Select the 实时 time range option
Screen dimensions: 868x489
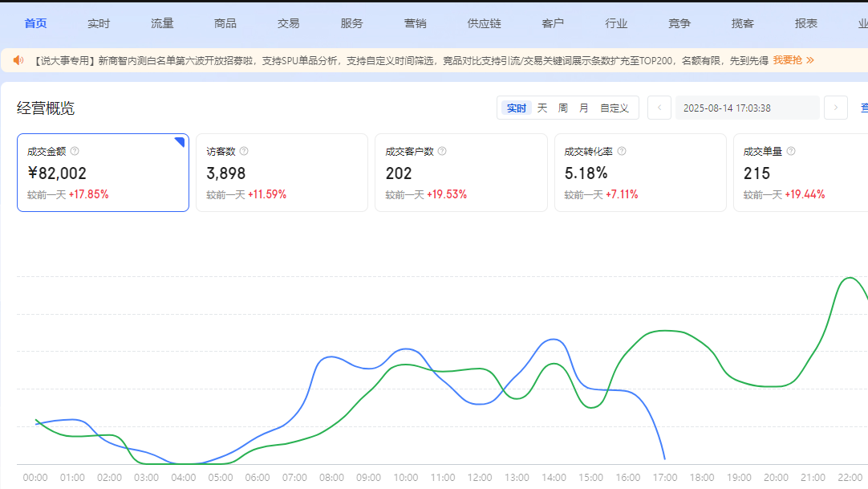(517, 108)
